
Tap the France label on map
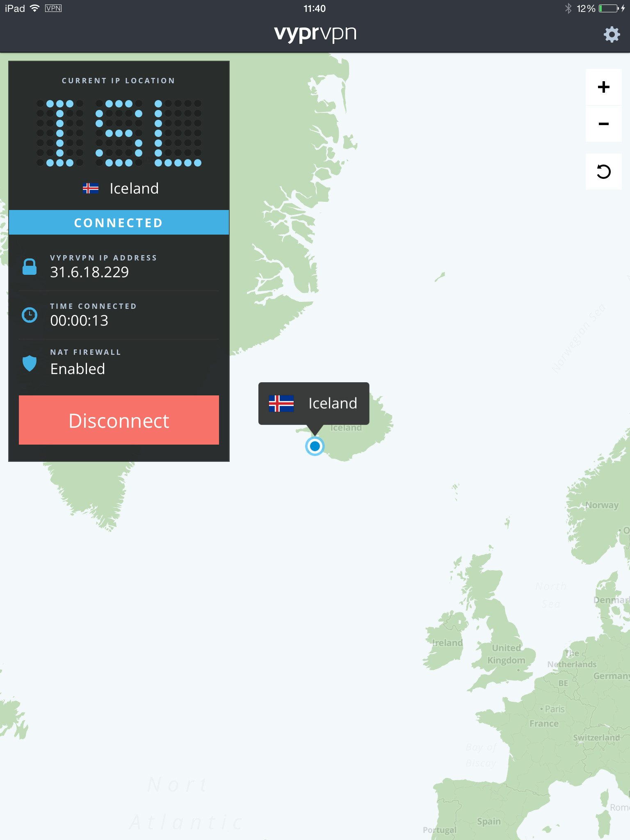(x=544, y=724)
